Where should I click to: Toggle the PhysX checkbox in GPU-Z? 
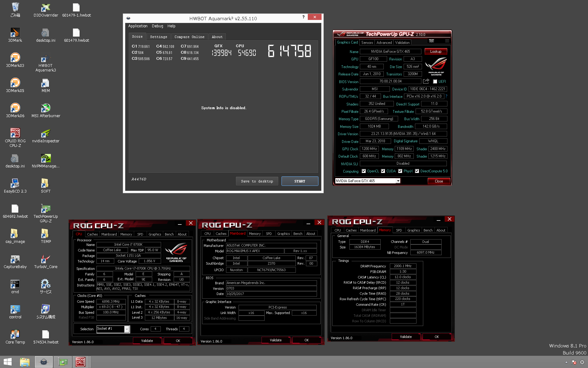pyautogui.click(x=400, y=171)
